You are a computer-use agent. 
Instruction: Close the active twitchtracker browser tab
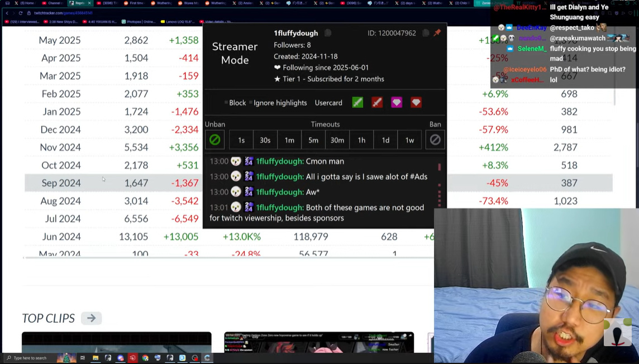89,3
